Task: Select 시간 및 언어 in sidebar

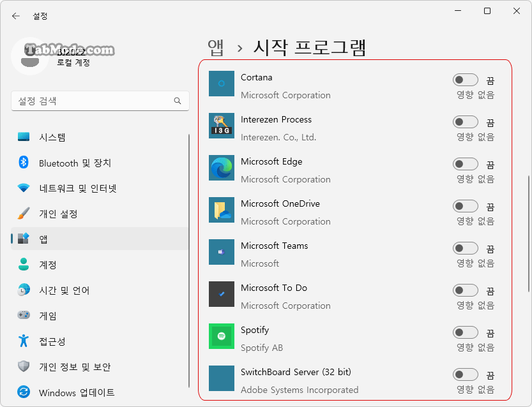Action: tap(100, 290)
